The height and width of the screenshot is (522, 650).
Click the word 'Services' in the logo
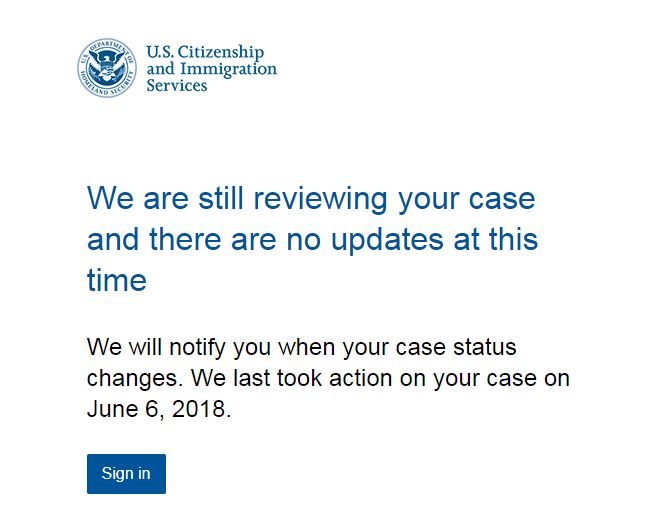click(177, 85)
